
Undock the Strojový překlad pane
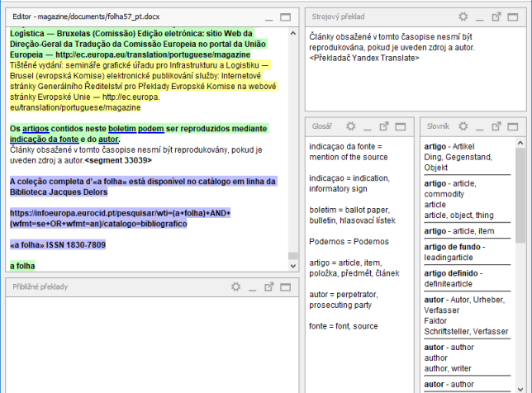(496, 17)
